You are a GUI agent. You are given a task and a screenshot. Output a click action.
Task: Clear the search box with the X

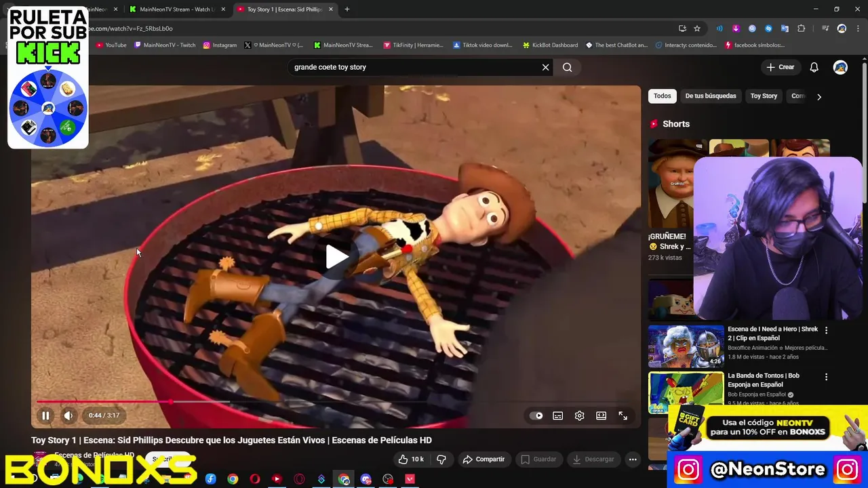click(x=545, y=67)
